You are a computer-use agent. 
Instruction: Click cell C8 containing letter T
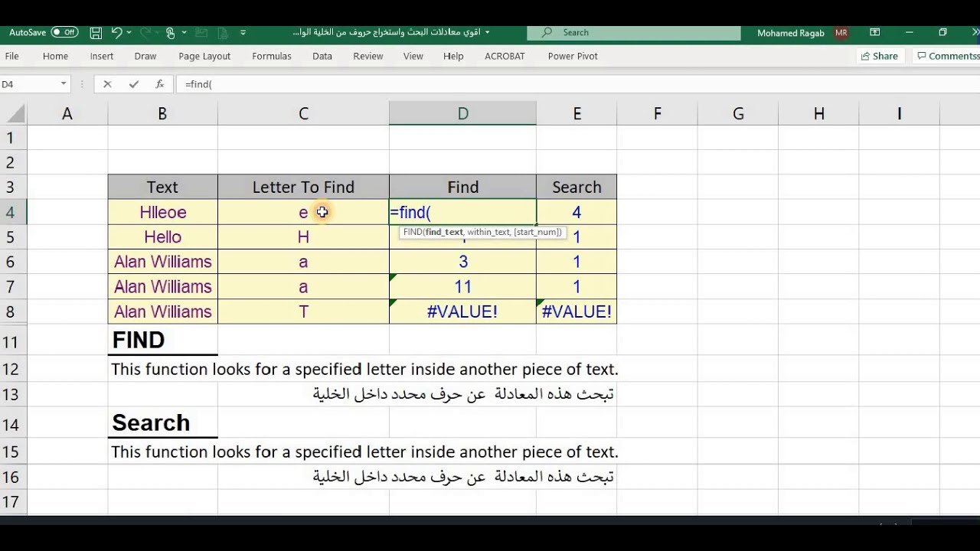click(x=303, y=311)
